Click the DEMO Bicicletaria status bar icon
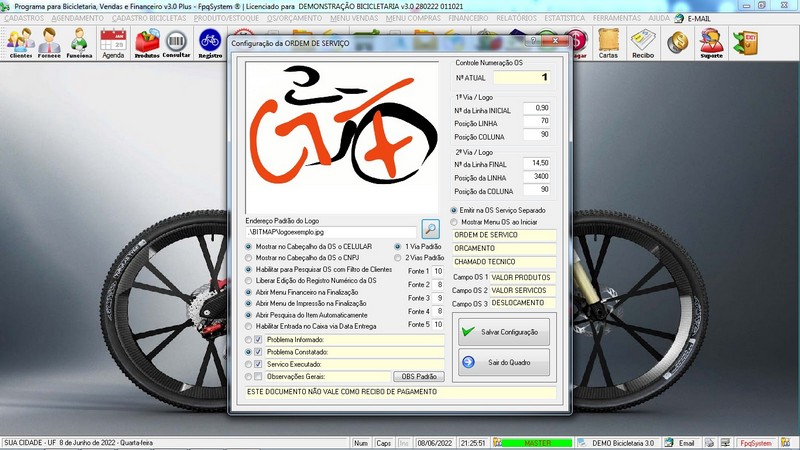Image resolution: width=800 pixels, height=450 pixels. coord(582,443)
